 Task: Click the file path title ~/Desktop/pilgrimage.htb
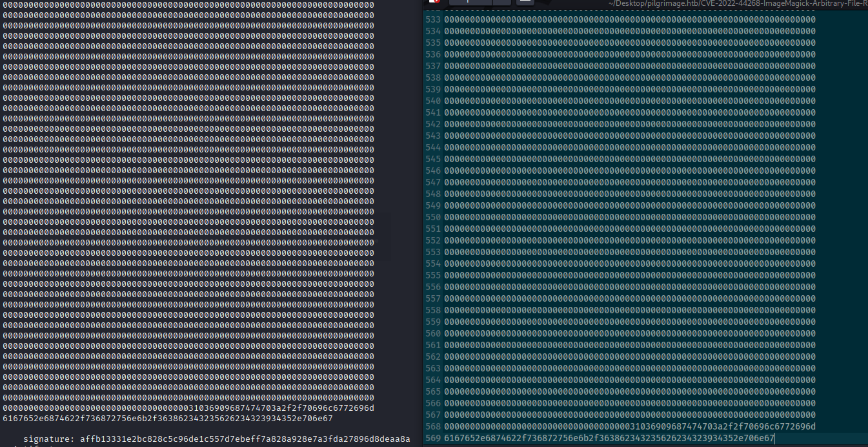[738, 4]
